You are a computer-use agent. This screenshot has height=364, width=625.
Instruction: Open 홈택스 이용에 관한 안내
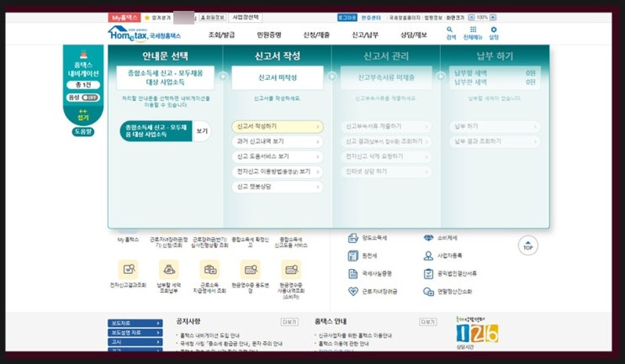pos(343,344)
